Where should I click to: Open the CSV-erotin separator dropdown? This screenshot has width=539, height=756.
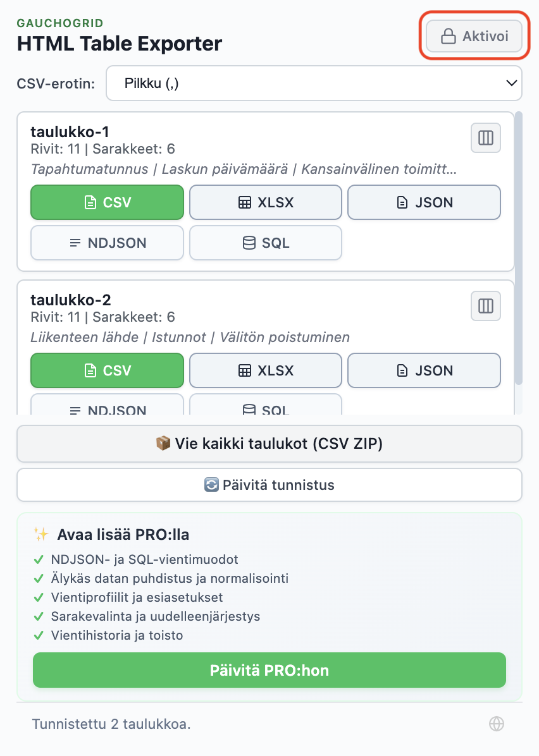[314, 83]
